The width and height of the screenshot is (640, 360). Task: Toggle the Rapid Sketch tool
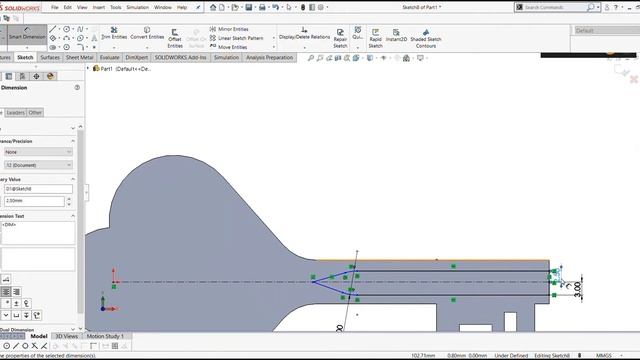point(375,38)
